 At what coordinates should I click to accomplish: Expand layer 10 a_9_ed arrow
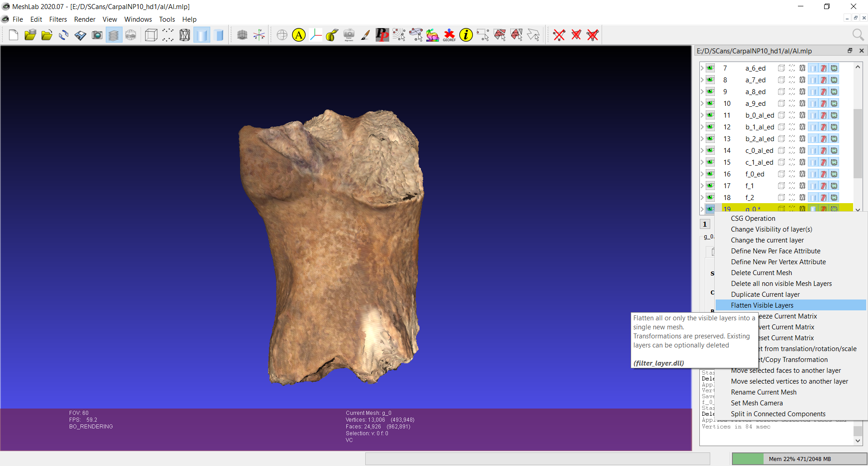click(702, 104)
